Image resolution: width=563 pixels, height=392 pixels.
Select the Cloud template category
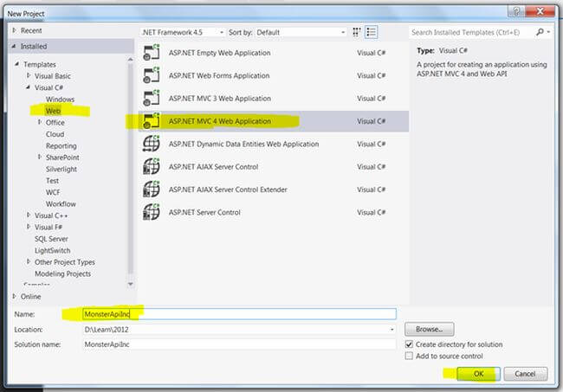(55, 134)
